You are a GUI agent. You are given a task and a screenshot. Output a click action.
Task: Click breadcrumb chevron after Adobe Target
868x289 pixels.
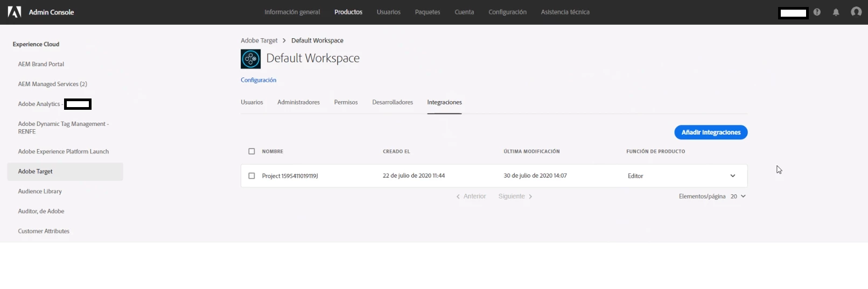[x=284, y=40]
